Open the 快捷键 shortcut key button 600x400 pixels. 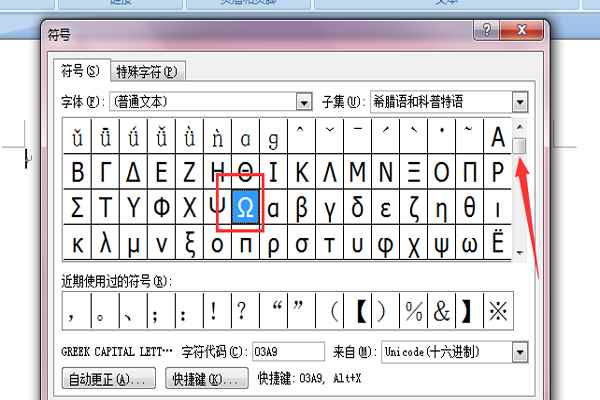[207, 380]
